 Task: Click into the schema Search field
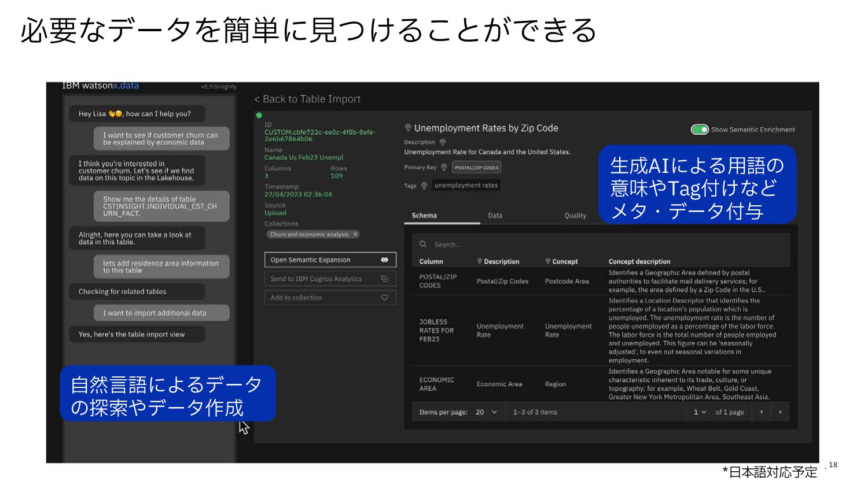[x=601, y=245]
